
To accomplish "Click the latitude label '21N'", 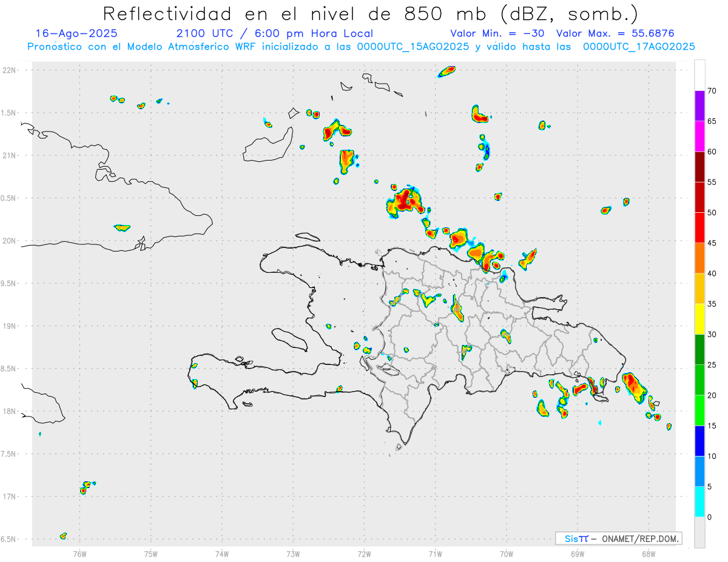I will [x=10, y=156].
